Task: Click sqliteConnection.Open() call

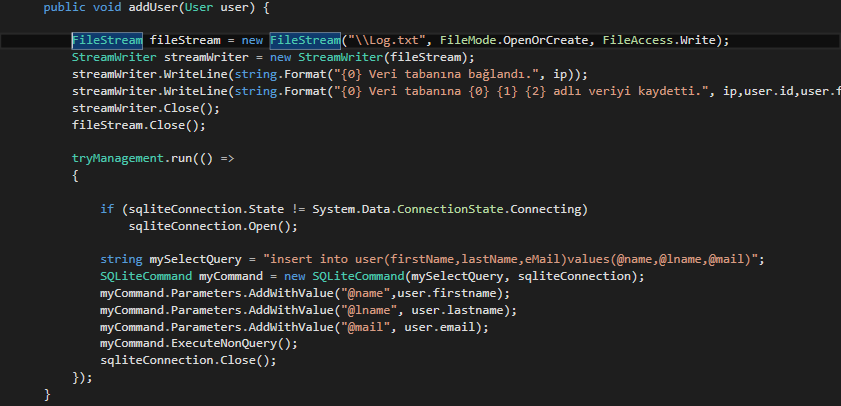Action: click(x=213, y=226)
